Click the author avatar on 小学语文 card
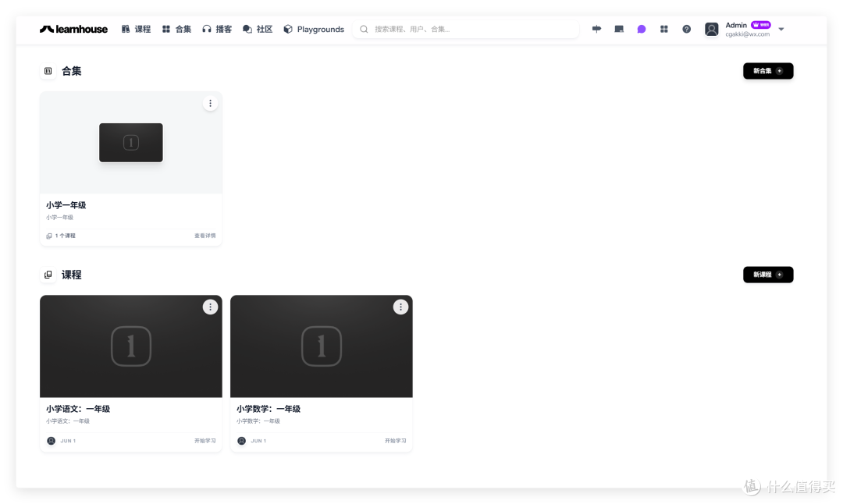This screenshot has width=843, height=504. point(51,441)
